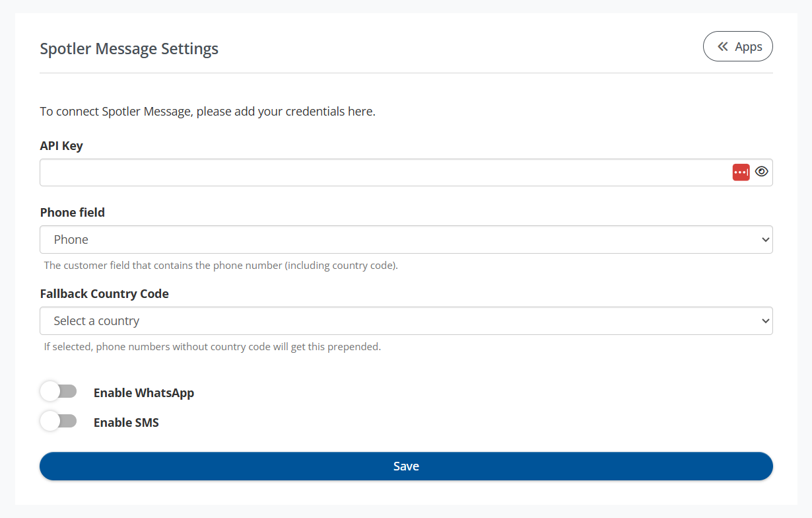Click the 'Spotler Message Settings' heading
This screenshot has height=518, width=812.
[129, 49]
